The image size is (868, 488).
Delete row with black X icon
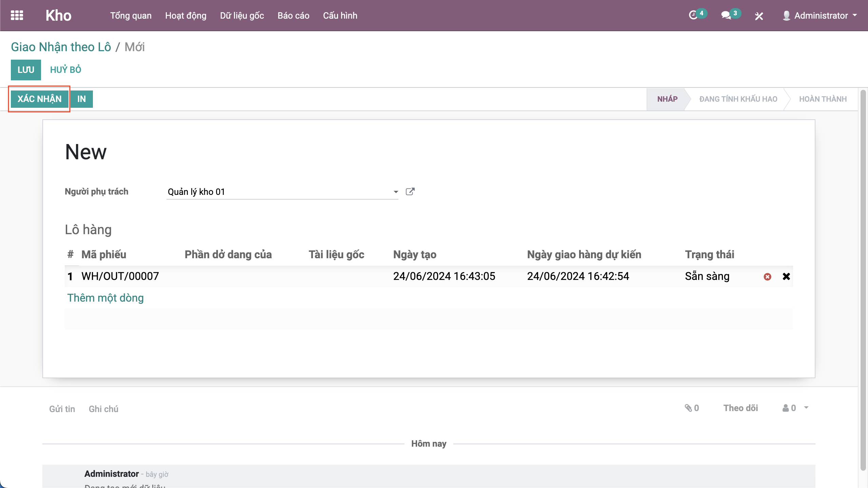pyautogui.click(x=786, y=277)
